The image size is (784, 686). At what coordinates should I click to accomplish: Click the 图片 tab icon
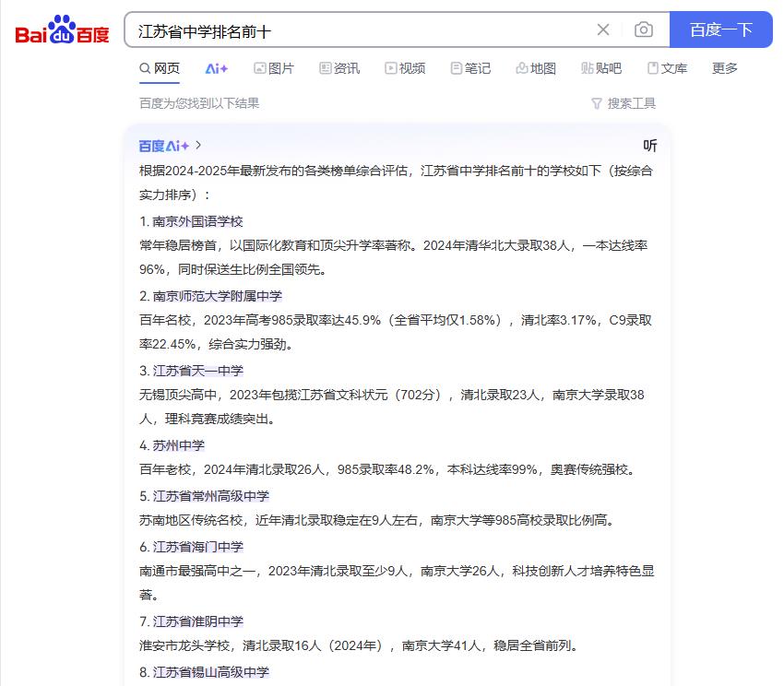pyautogui.click(x=259, y=68)
